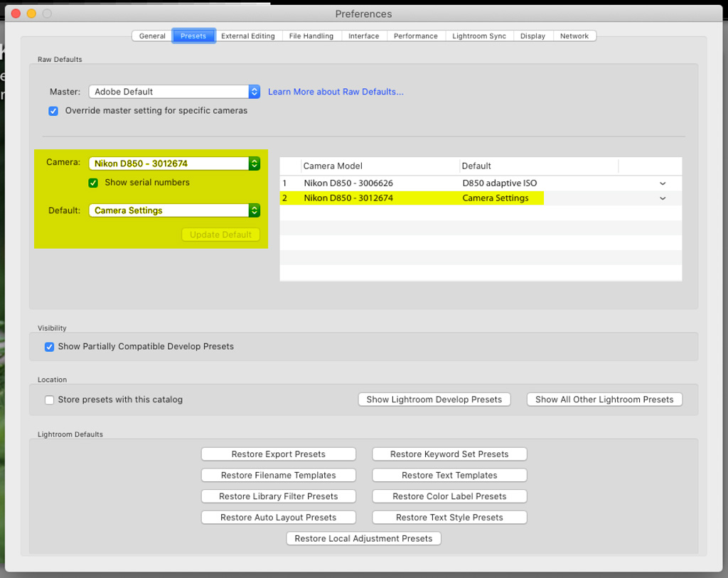The height and width of the screenshot is (578, 728).
Task: Toggle Show serial numbers checkbox
Action: (93, 183)
